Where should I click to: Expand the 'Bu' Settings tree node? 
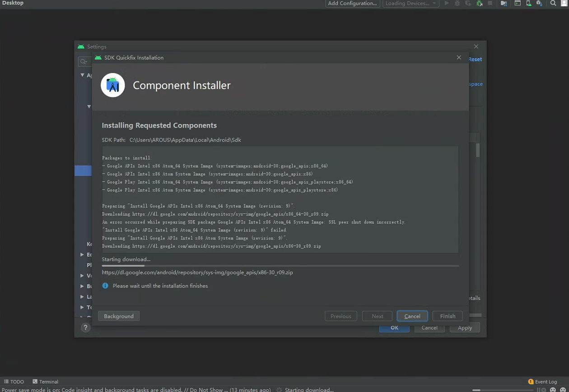82,286
